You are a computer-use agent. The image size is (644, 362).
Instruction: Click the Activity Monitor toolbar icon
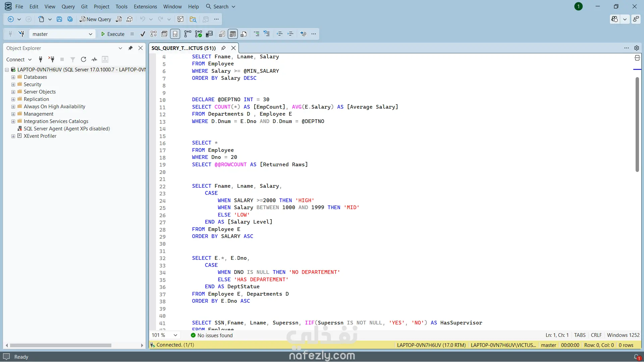180,19
